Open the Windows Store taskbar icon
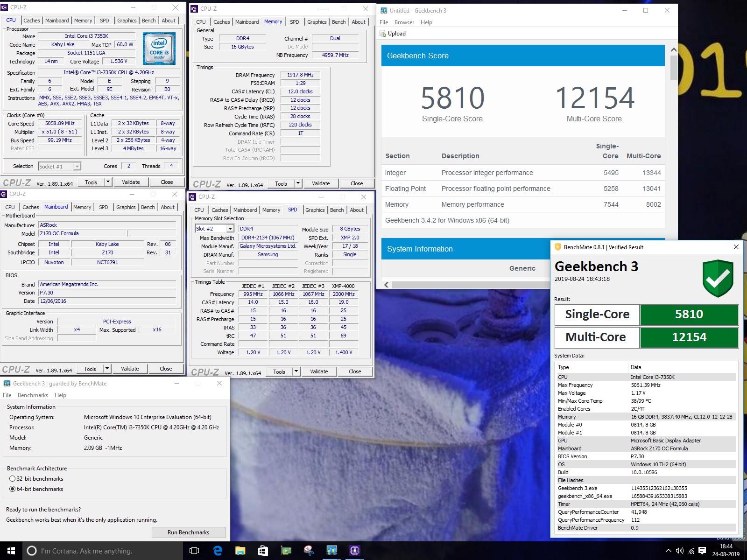The image size is (747, 560). click(x=263, y=551)
